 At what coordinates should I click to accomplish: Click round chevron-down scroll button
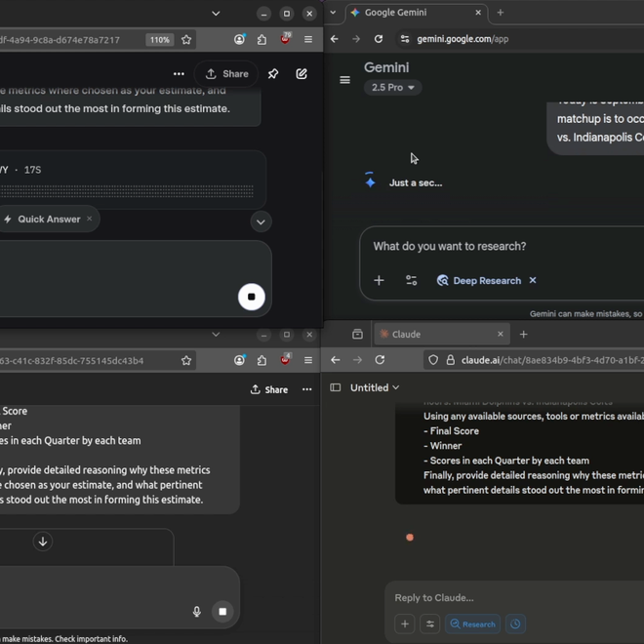(x=261, y=222)
